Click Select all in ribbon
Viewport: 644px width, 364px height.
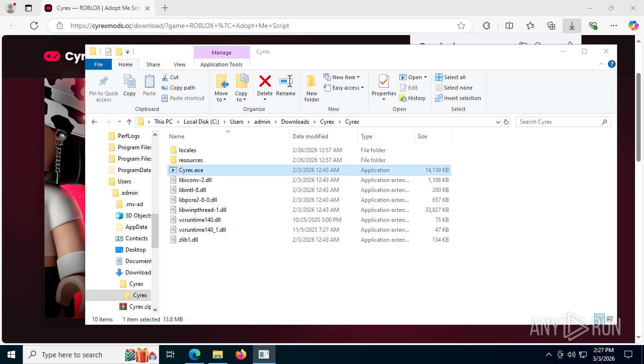(450, 77)
